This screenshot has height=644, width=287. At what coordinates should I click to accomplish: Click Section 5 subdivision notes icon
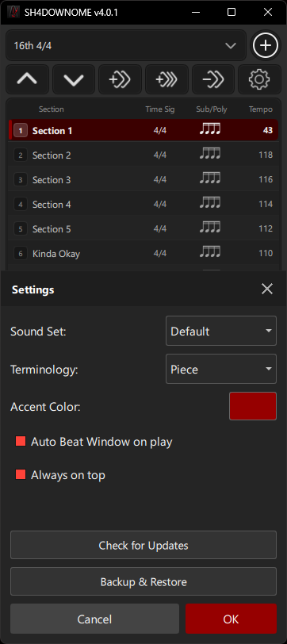tap(210, 228)
